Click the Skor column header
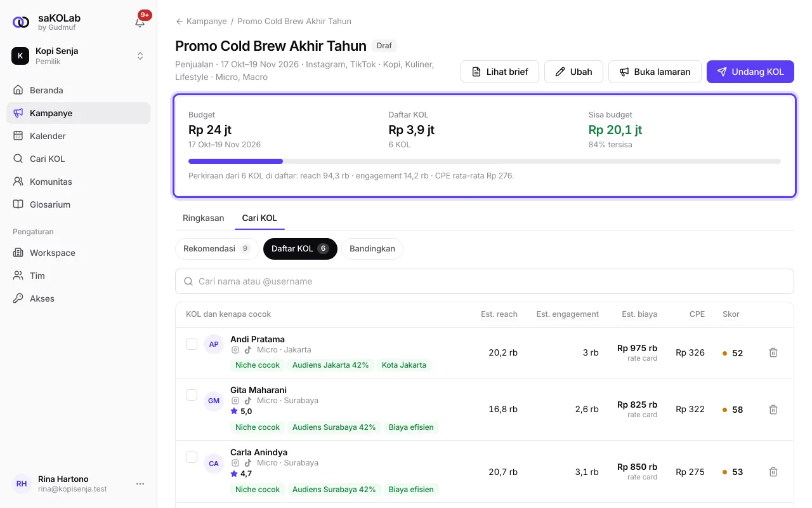Viewport: 812px width, 508px height. (731, 314)
